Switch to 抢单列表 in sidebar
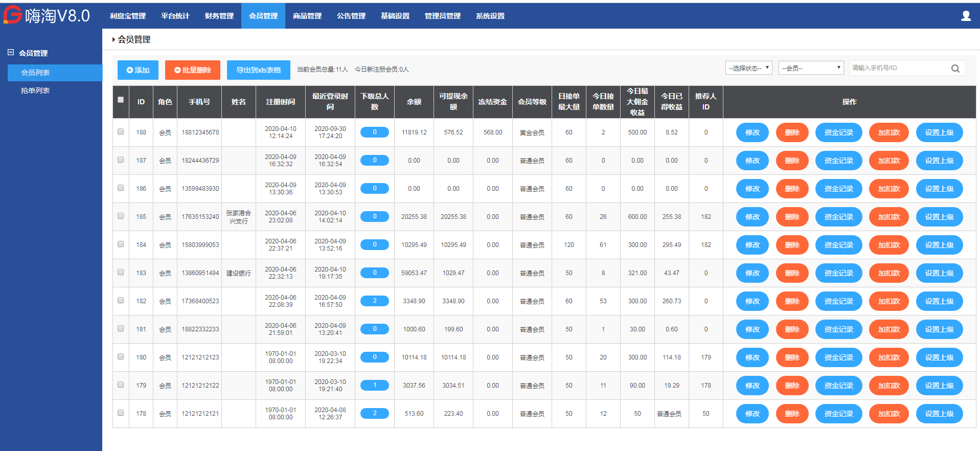 (x=35, y=91)
